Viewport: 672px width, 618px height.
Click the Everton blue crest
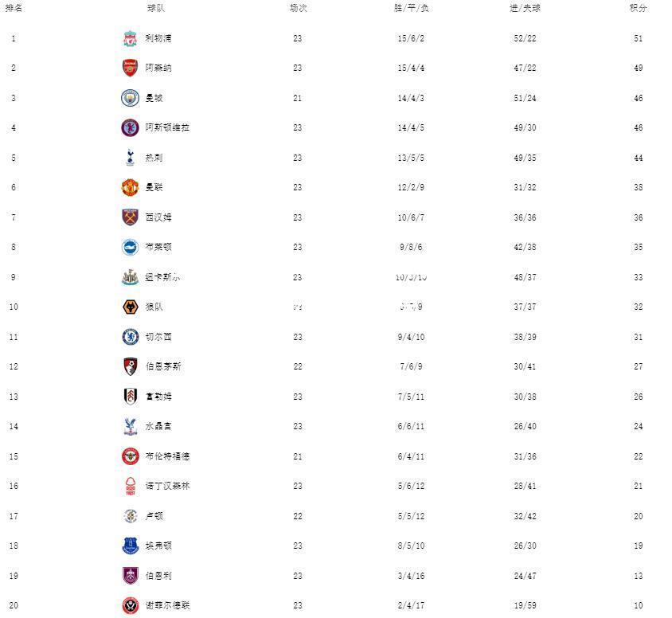tap(130, 546)
